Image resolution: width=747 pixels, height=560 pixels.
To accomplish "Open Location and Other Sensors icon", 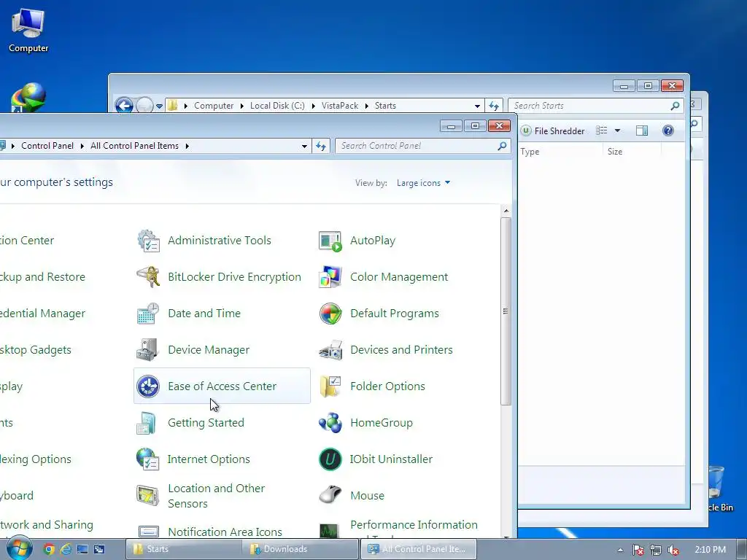I will pyautogui.click(x=148, y=496).
